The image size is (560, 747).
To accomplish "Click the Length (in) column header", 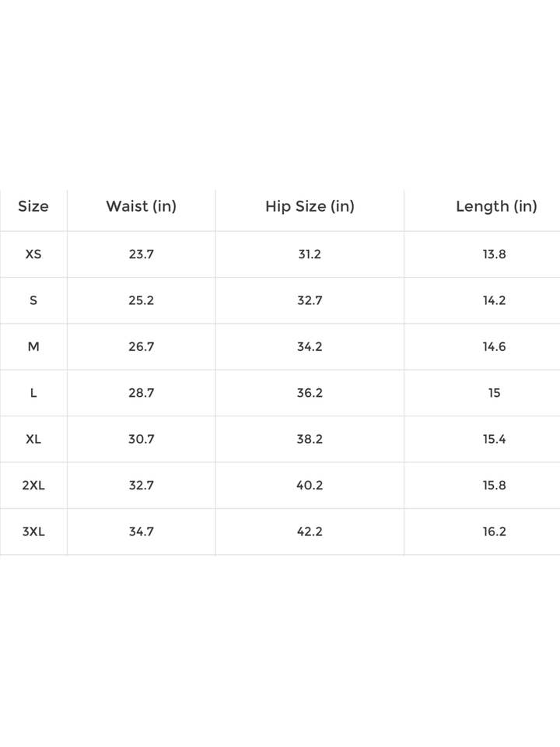I will tap(496, 206).
